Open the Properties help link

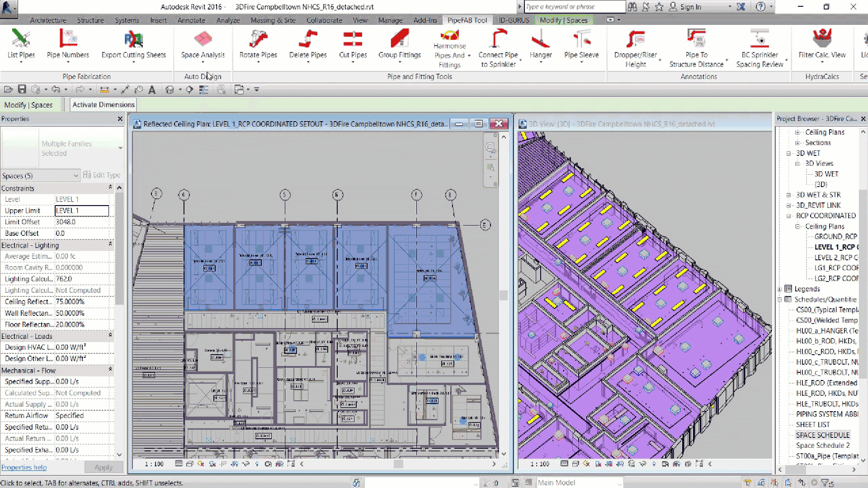pos(24,467)
